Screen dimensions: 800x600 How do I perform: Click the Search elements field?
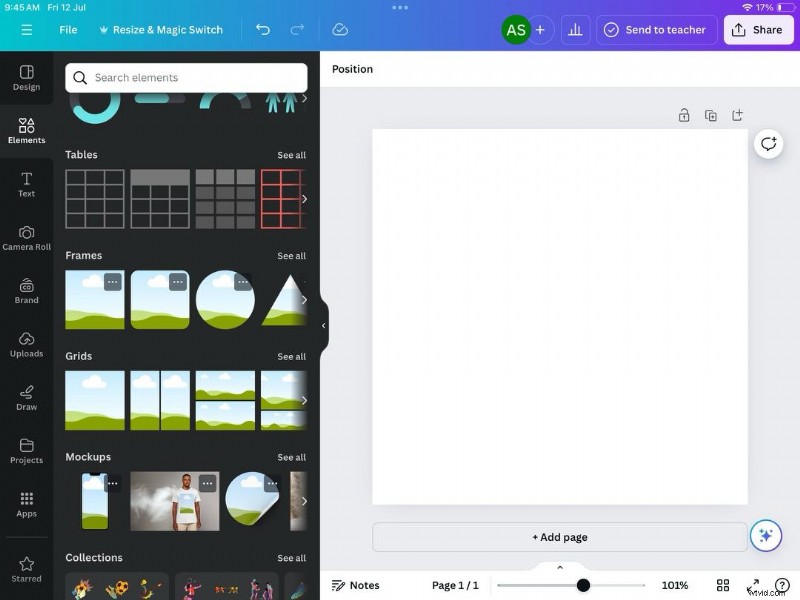186,77
